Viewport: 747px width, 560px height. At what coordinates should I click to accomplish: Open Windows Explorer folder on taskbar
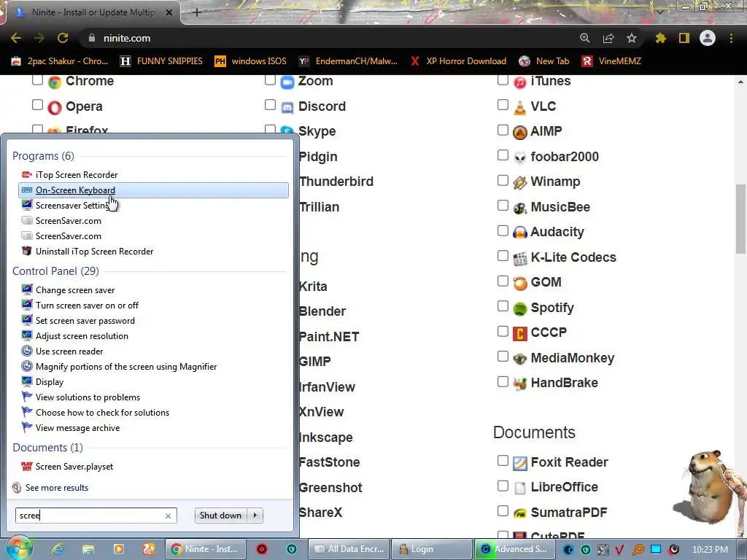tap(88, 549)
